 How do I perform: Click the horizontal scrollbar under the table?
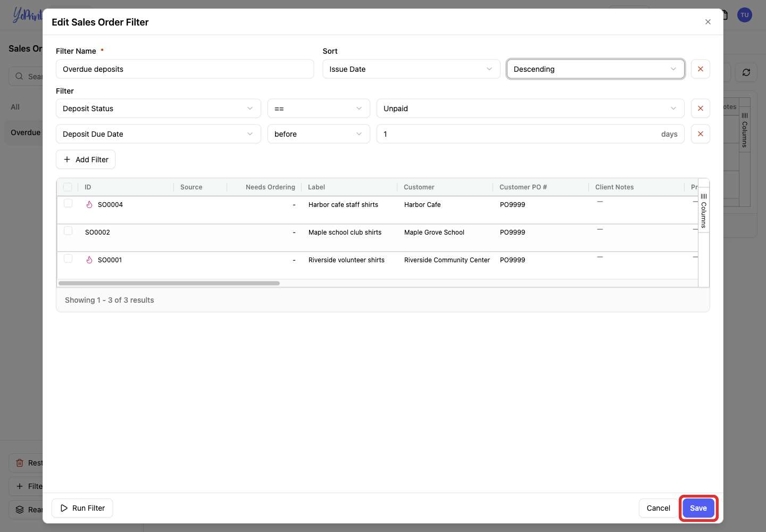[x=169, y=284]
